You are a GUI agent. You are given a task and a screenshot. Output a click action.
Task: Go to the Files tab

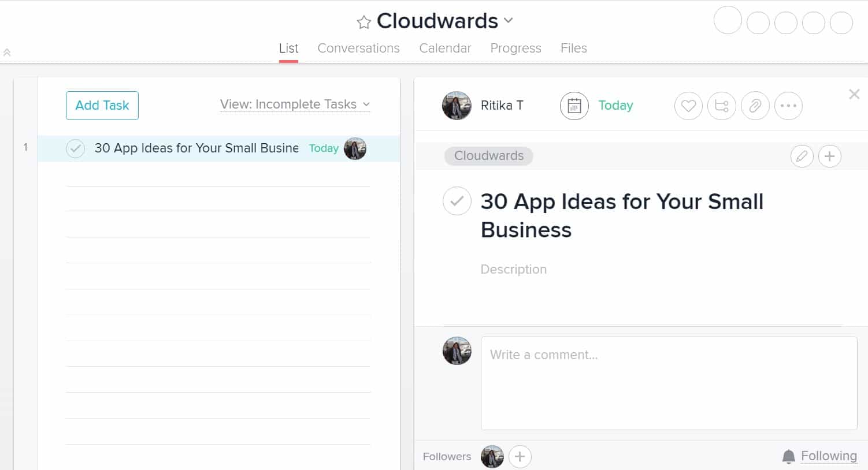(573, 49)
